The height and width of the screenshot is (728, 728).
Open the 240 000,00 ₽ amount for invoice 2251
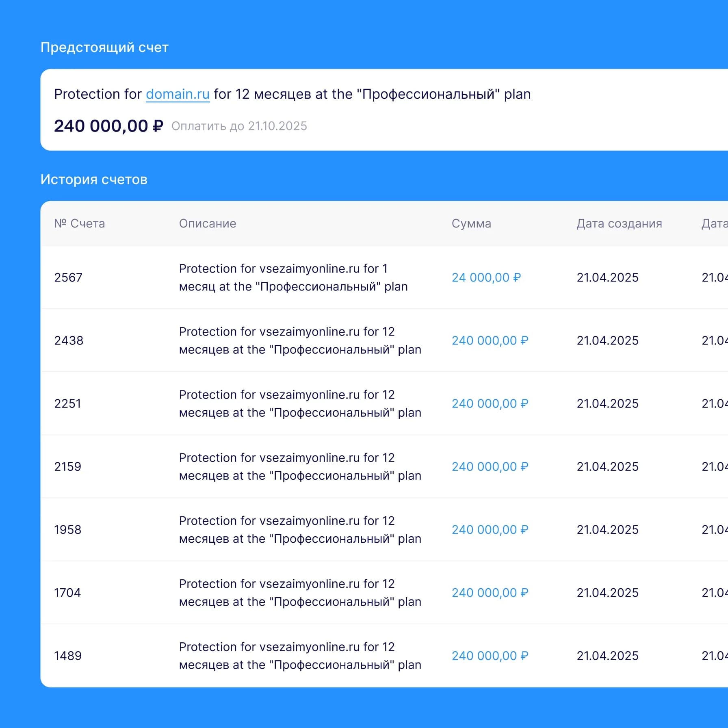490,403
